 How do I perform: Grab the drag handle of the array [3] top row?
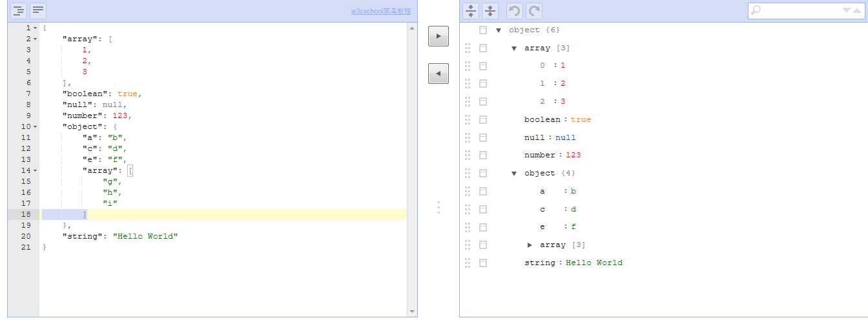pyautogui.click(x=468, y=48)
